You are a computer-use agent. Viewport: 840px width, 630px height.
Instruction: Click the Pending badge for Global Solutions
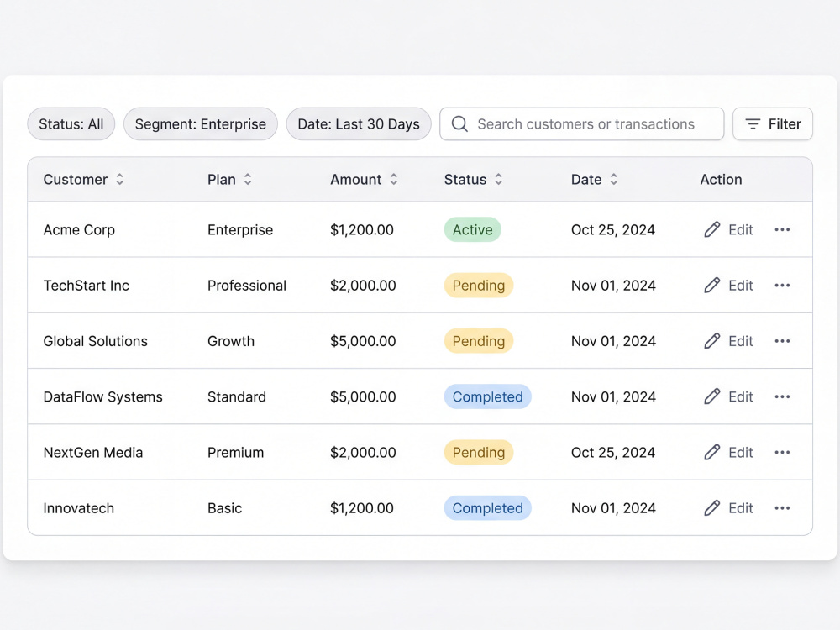[x=479, y=341]
